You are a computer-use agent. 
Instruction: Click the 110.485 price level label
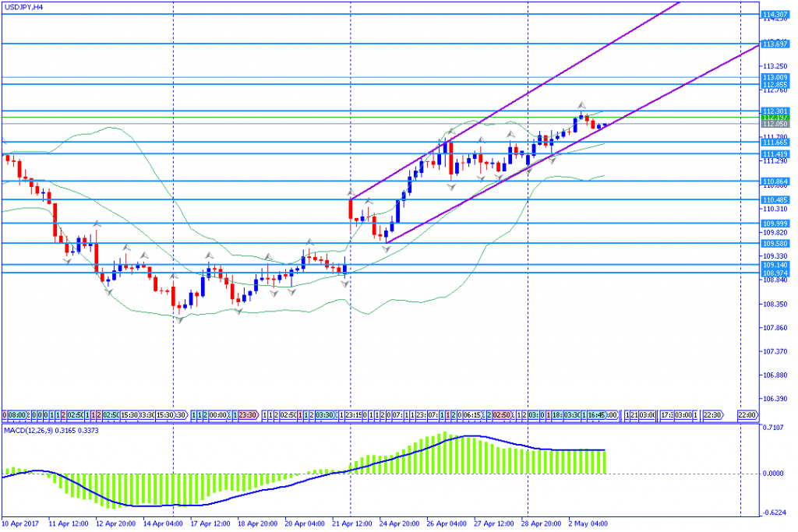(774, 200)
